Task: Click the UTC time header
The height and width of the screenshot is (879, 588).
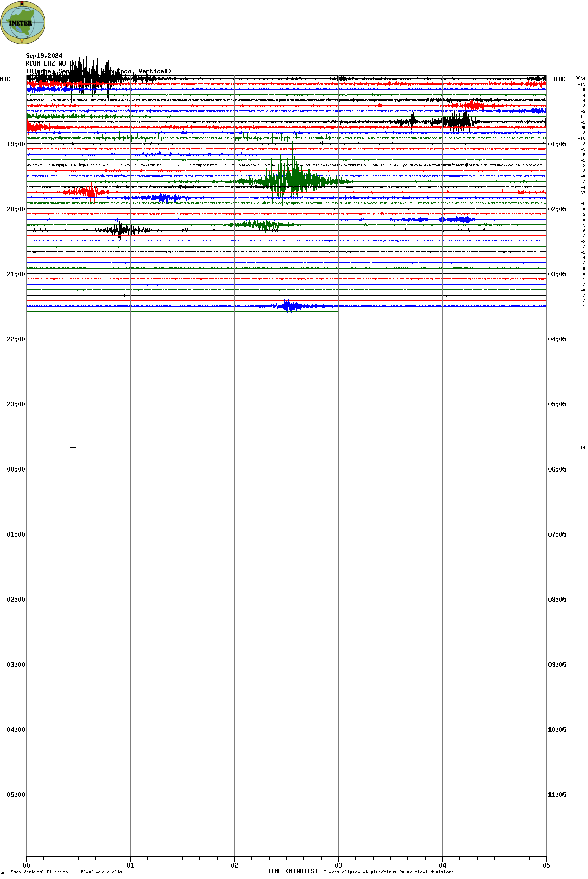Action: point(559,79)
